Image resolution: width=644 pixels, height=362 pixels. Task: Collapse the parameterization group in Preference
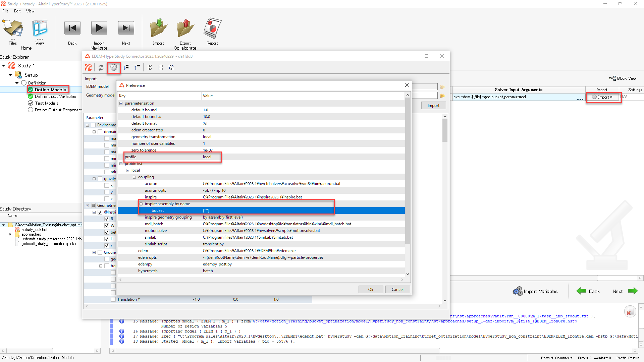121,103
